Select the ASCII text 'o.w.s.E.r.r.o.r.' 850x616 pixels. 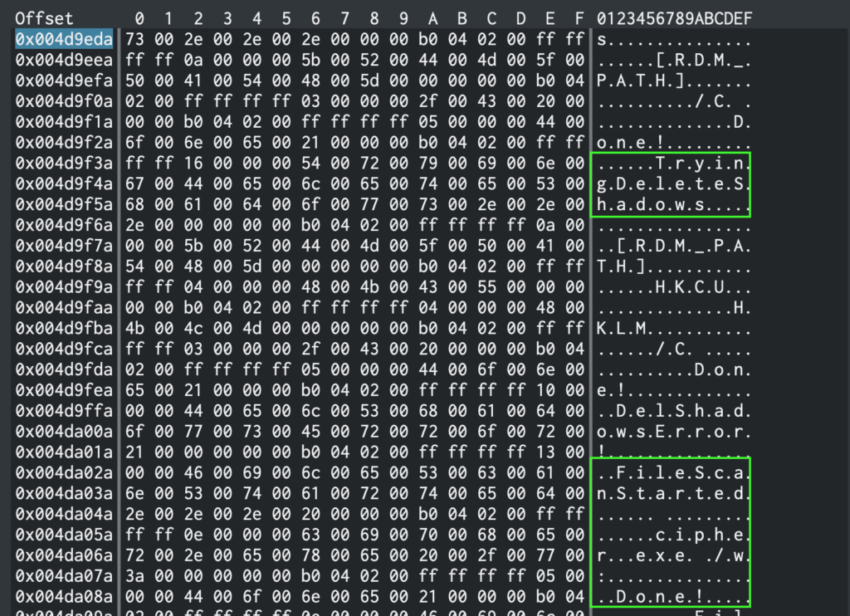tap(673, 430)
